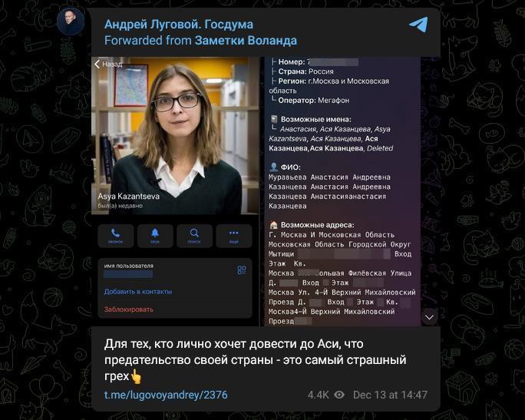Click the pointing finger emoji after грех
525x420 pixels.
(x=137, y=376)
